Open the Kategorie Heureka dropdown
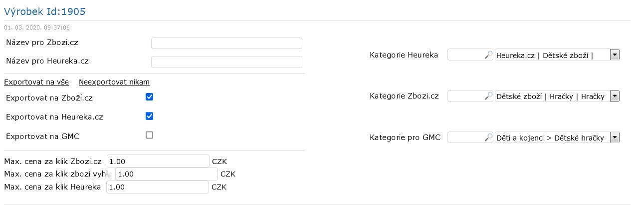The width and height of the screenshot is (644, 205). click(x=557, y=55)
